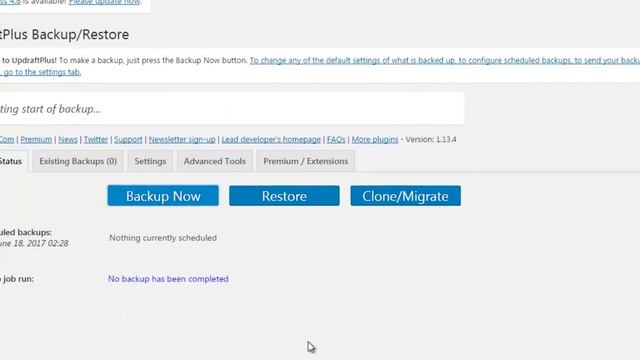Click the 'Nothing currently scheduled' text
Image resolution: width=640 pixels, height=360 pixels.
coord(163,238)
